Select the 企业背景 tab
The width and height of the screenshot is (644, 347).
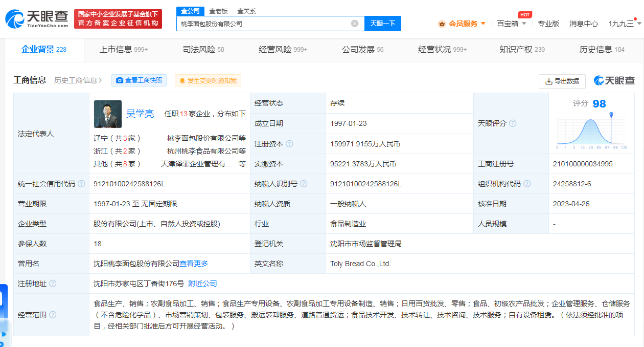point(44,49)
